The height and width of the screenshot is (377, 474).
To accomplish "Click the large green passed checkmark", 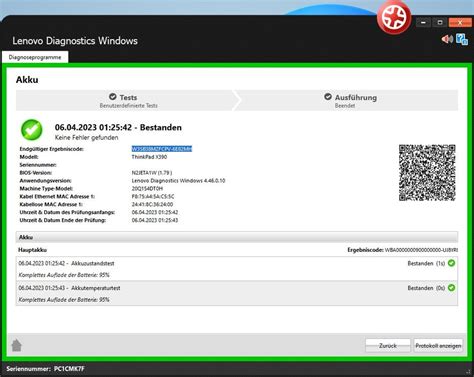I will 32,130.
